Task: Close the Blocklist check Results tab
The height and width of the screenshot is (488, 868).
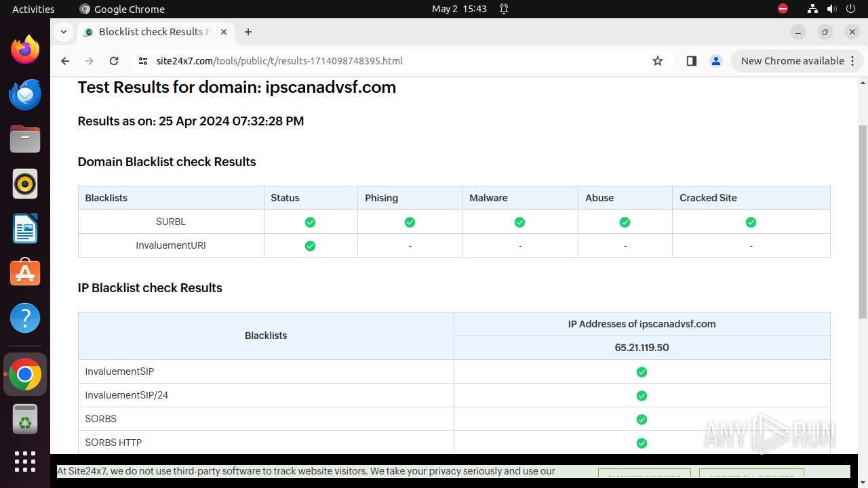Action: 224,32
